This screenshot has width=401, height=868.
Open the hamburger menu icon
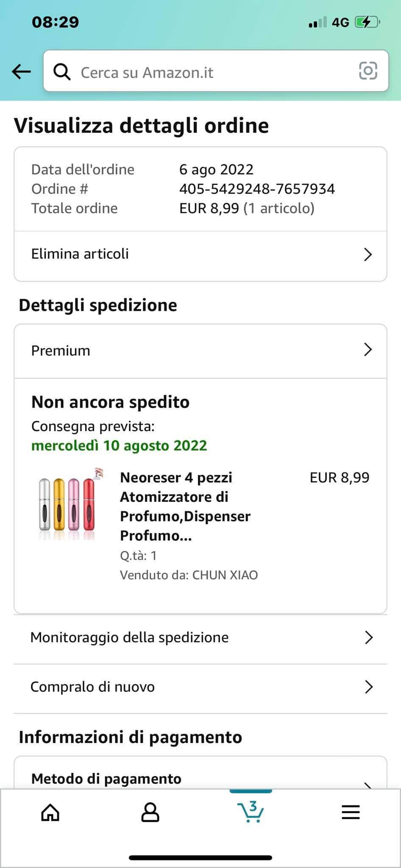351,812
